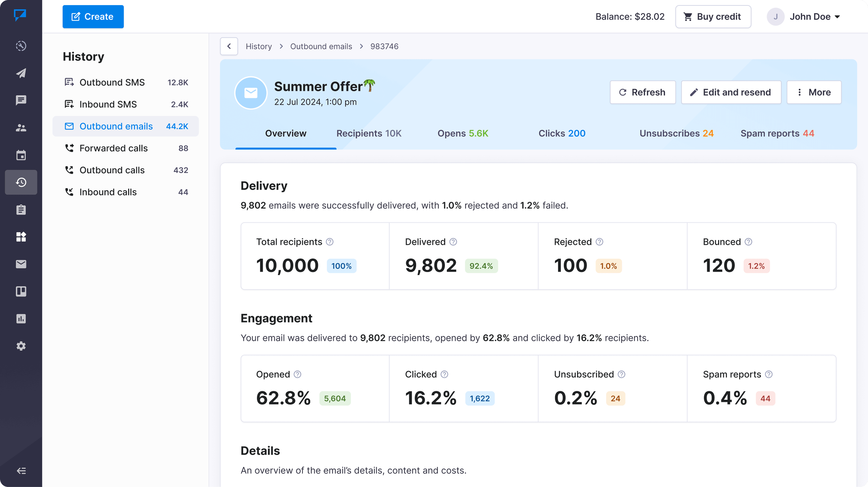Click the 22 Jul 2024, 1:00 pm date
The width and height of the screenshot is (868, 487).
pos(315,102)
